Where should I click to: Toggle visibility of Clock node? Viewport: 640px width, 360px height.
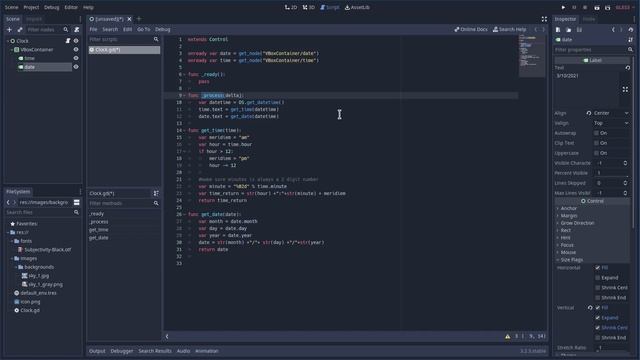click(x=76, y=41)
